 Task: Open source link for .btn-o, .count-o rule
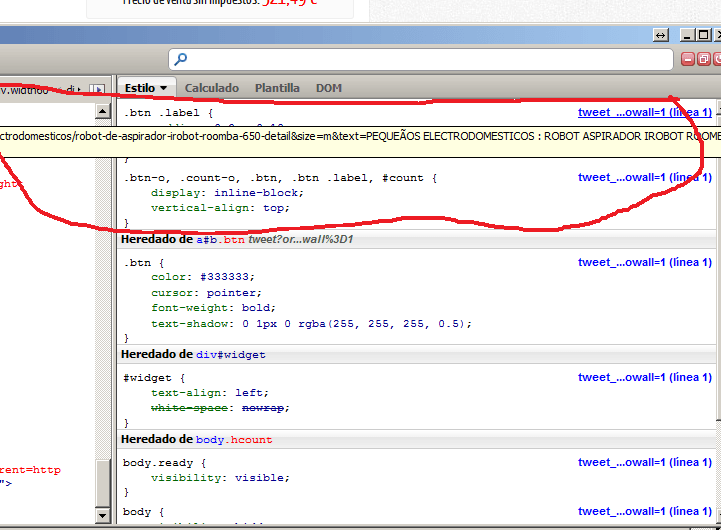pos(645,177)
